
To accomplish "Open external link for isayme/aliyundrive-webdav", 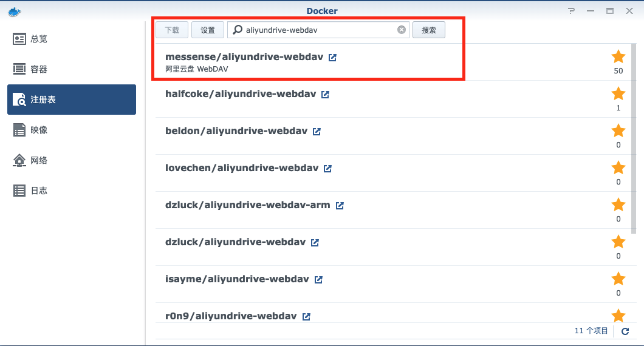I will pyautogui.click(x=318, y=279).
